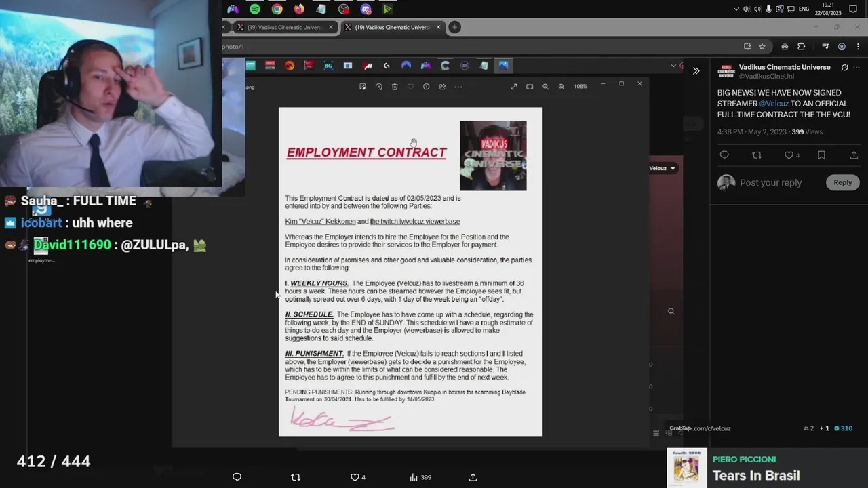This screenshot has width=868, height=488.
Task: Show file info in Photos viewer
Action: pos(426,87)
